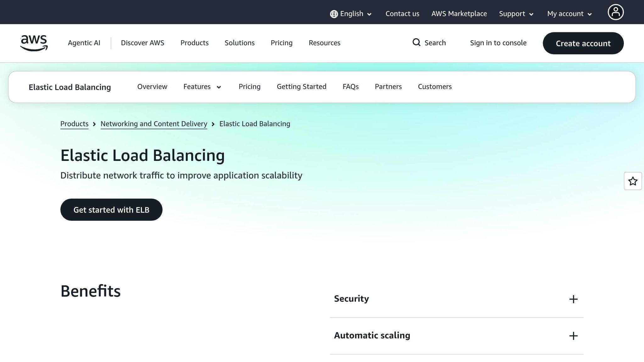Open the Support dropdown
Screen dimensions: 644x362
click(x=515, y=14)
